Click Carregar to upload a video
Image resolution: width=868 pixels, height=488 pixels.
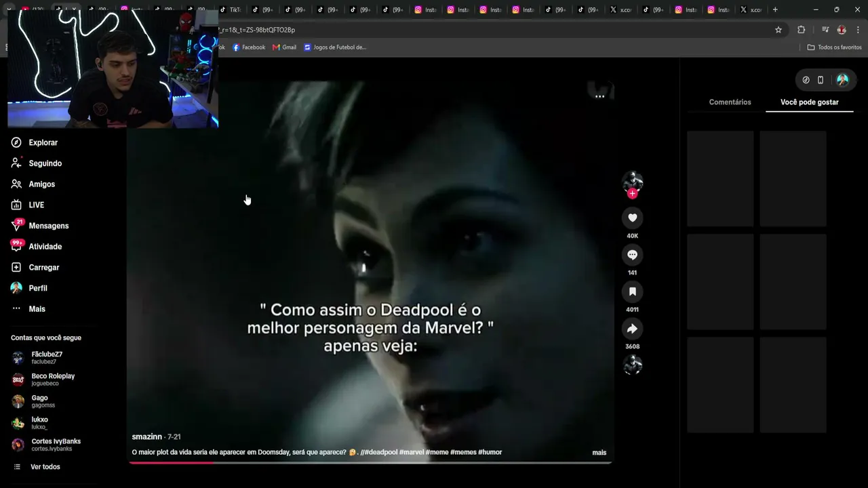[x=35, y=267]
